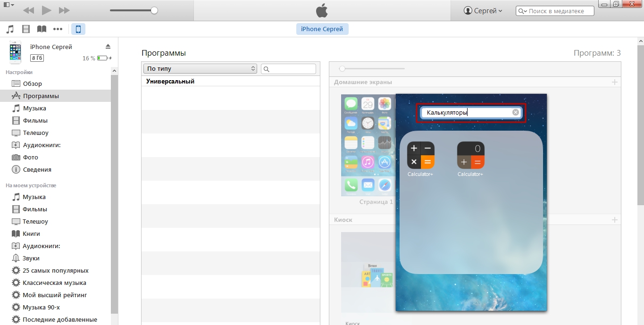The width and height of the screenshot is (644, 325).
Task: Click the fast-forward next track button
Action: point(64,10)
